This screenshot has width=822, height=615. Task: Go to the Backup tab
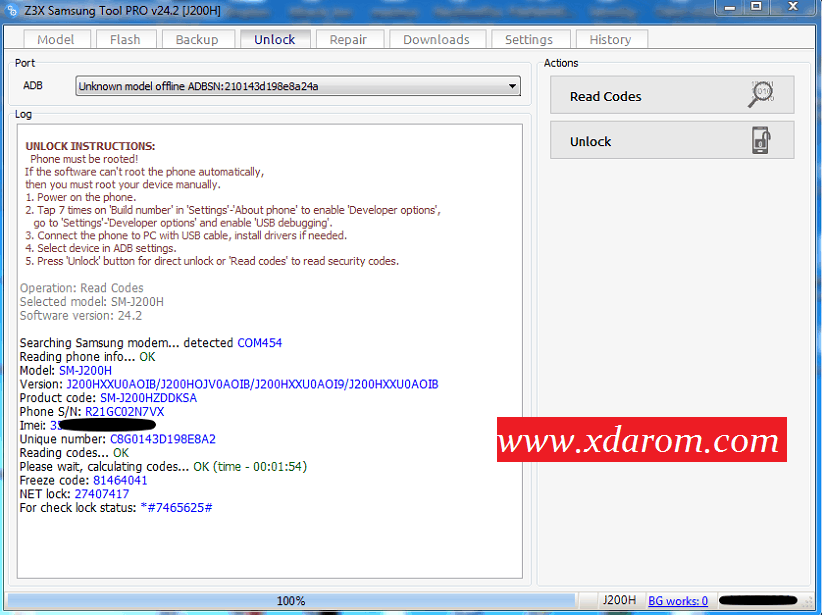[x=196, y=40]
